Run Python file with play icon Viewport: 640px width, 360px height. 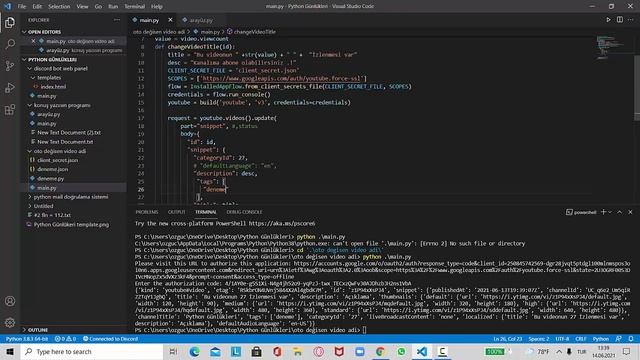coord(608,20)
